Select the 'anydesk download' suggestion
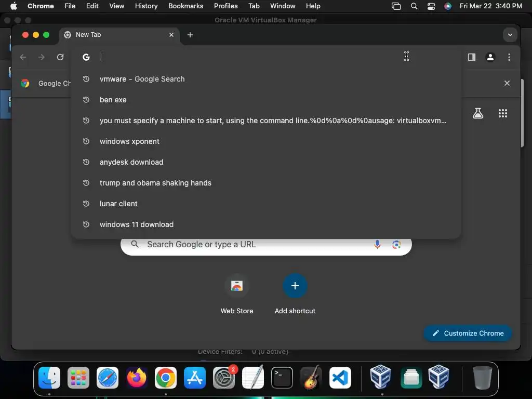Screen dimensions: 532x399 coord(265,162)
